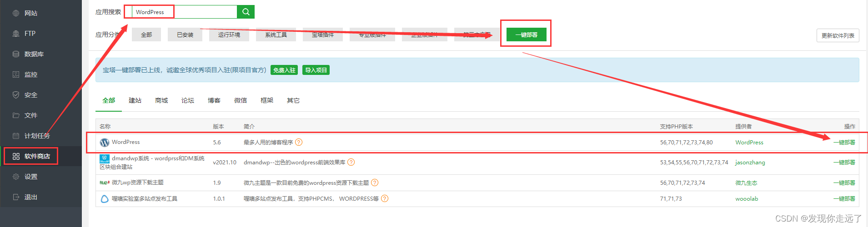This screenshot has width=868, height=227.
Task: Click the 微九wp资源下载主题 name text
Action: click(x=138, y=183)
